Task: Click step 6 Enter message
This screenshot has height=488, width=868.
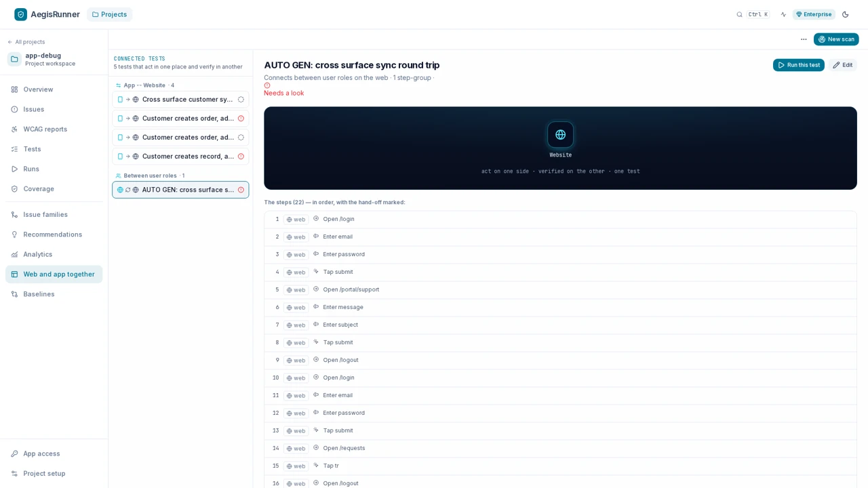Action: tap(560, 308)
